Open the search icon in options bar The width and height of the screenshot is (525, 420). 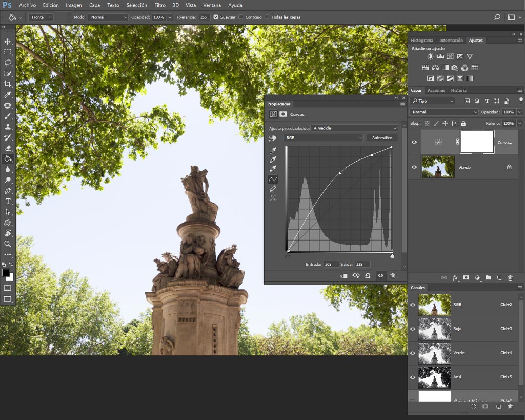(497, 17)
